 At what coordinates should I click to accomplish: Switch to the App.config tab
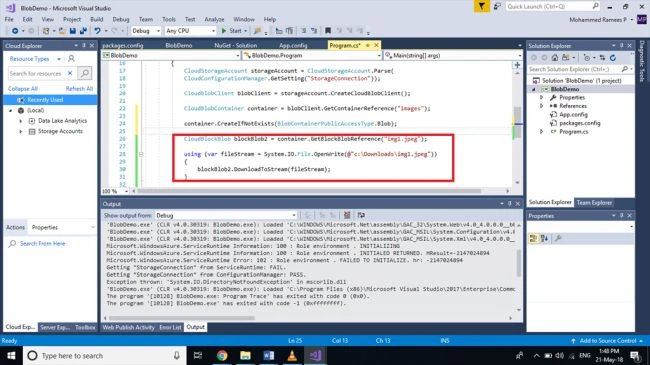293,45
